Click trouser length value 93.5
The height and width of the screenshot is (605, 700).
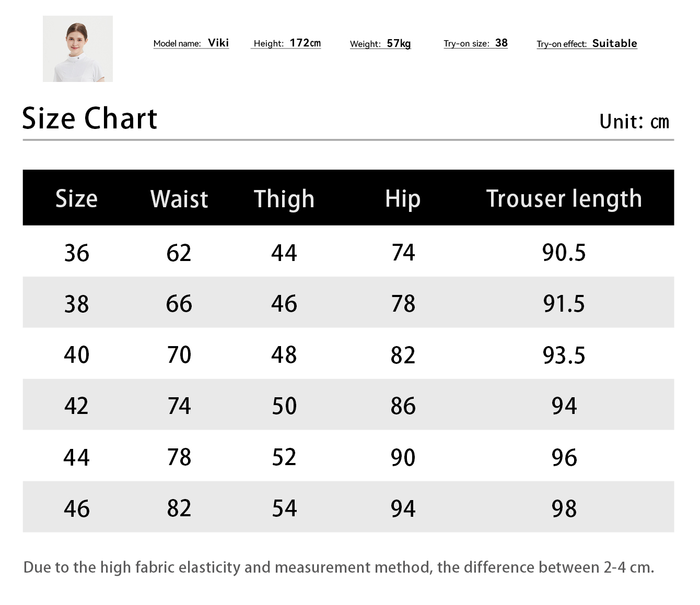[564, 355]
